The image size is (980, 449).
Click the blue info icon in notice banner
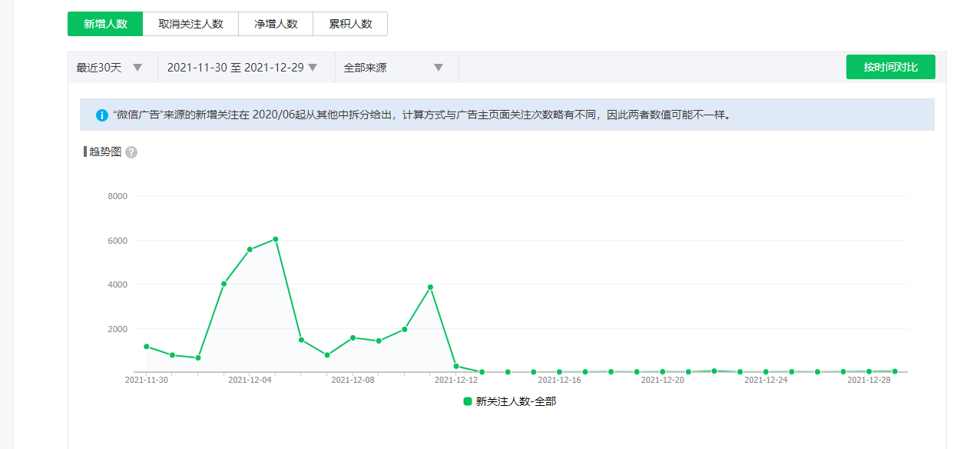(x=102, y=115)
